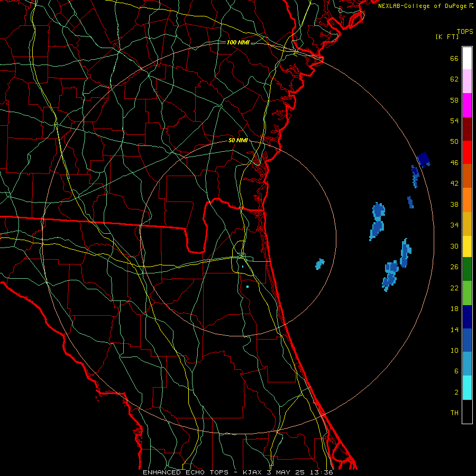This screenshot has width=476, height=476.
Task: Click the legend value "38"
Action: click(x=454, y=205)
